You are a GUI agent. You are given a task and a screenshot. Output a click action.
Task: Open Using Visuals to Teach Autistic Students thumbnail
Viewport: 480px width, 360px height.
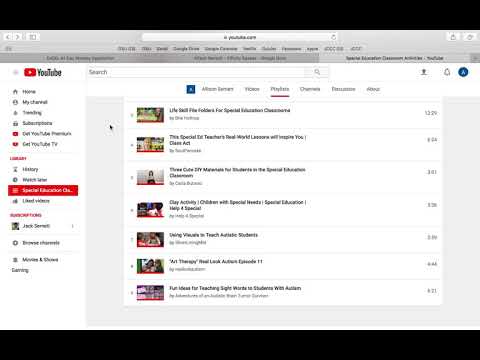tap(150, 240)
